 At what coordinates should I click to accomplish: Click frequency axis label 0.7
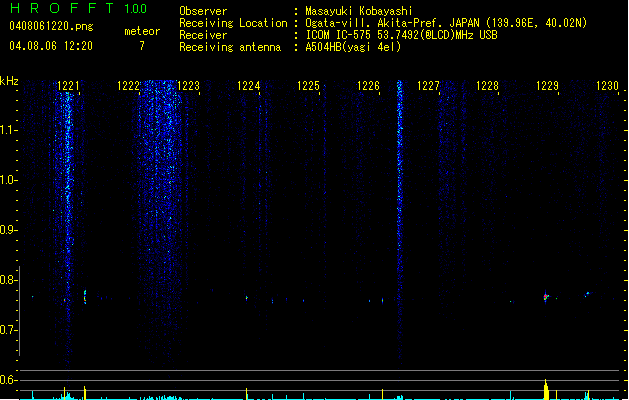click(8, 330)
